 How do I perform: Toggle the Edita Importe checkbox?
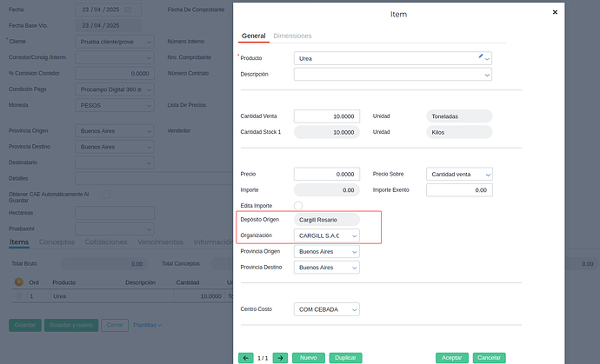click(x=298, y=205)
